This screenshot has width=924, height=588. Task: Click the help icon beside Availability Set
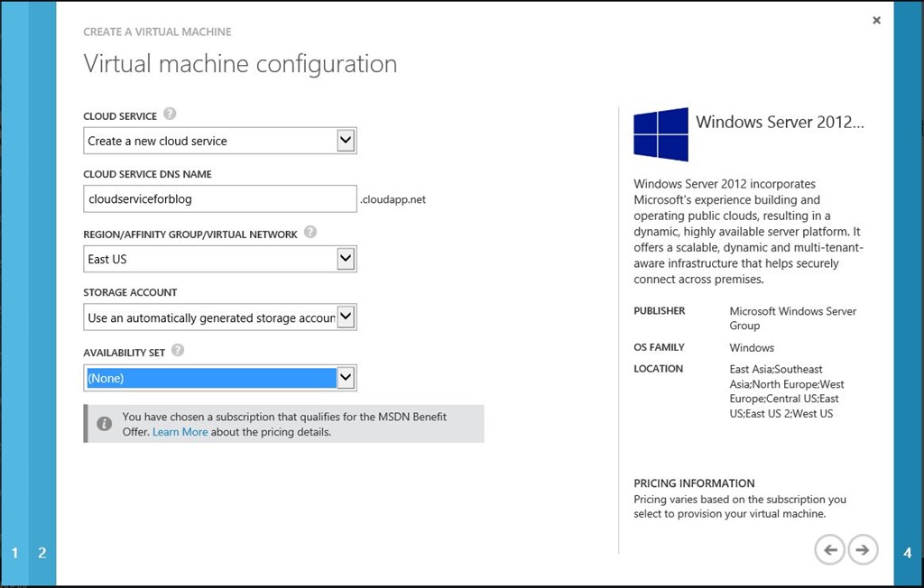(x=178, y=350)
